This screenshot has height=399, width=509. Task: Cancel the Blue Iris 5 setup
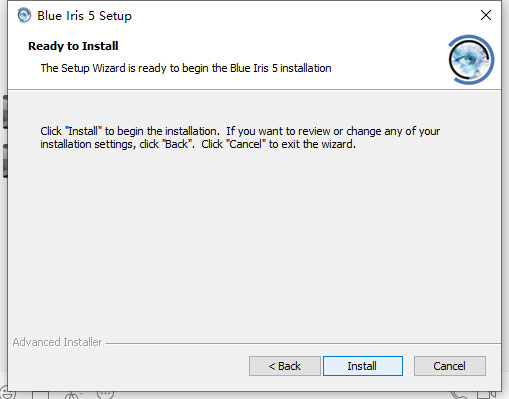(x=450, y=366)
